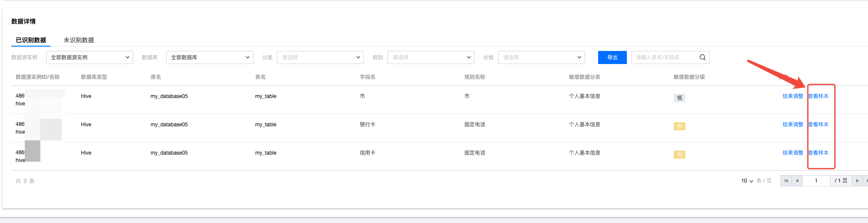Go to the previous page arrow

(x=797, y=181)
